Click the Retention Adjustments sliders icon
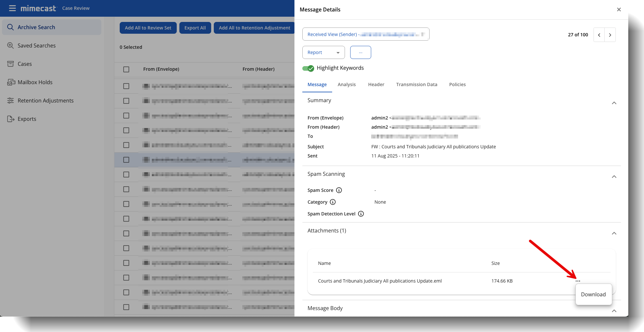 [10, 101]
